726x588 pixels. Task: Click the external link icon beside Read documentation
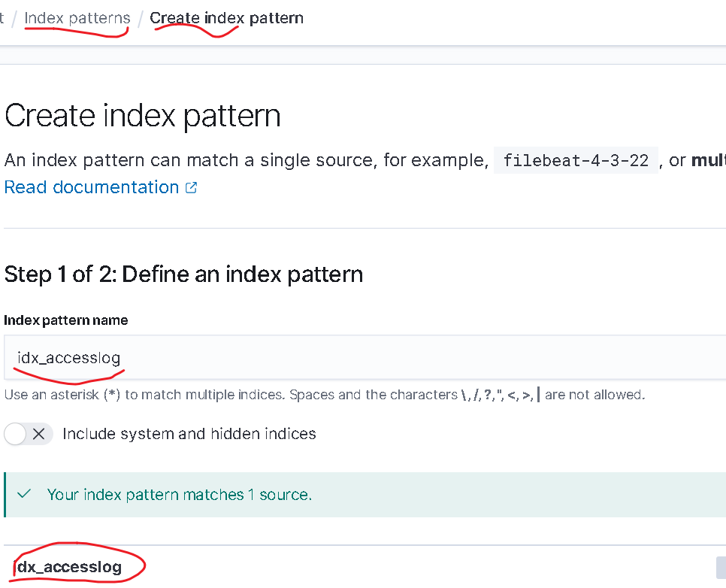(x=191, y=188)
